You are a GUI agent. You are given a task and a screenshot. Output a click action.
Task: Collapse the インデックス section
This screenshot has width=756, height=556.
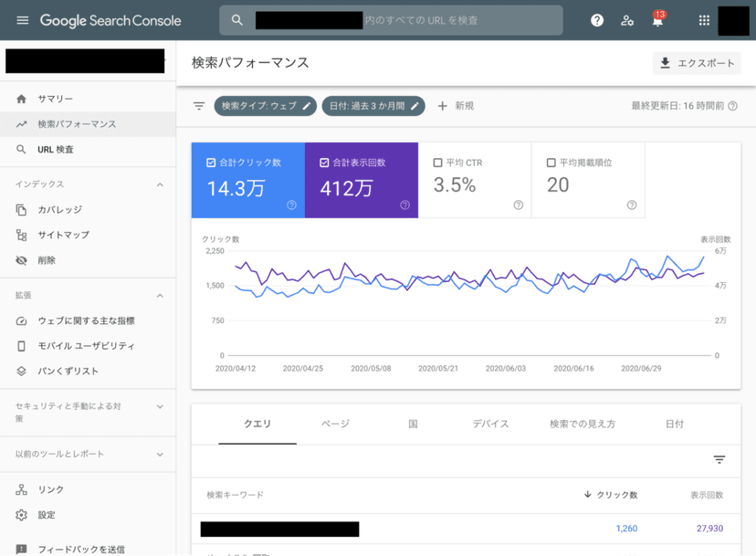(x=160, y=184)
